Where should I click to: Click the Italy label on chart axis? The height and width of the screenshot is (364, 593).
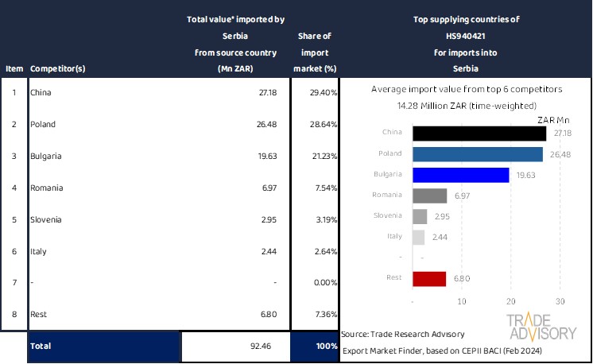pyautogui.click(x=393, y=237)
